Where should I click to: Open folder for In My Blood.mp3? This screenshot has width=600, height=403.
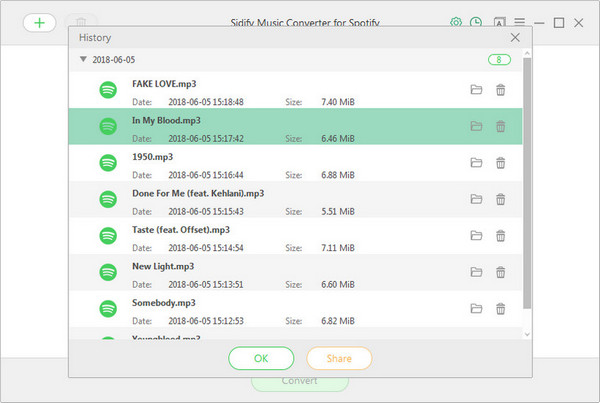476,126
